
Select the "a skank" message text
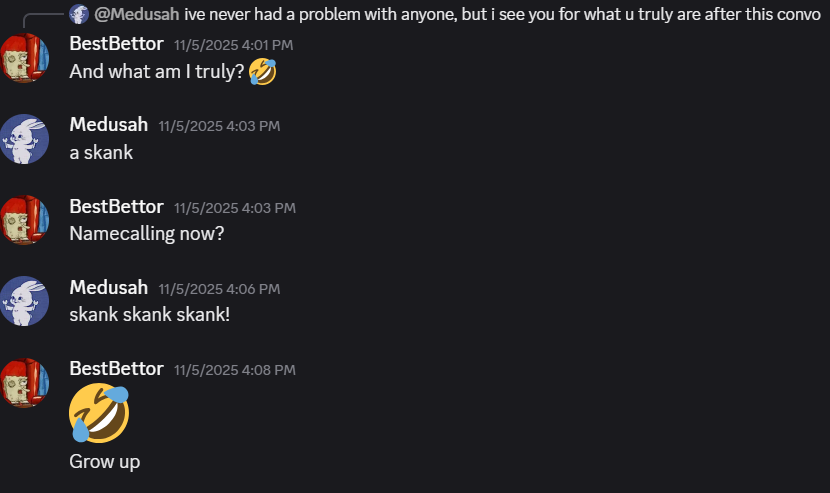click(x=101, y=153)
